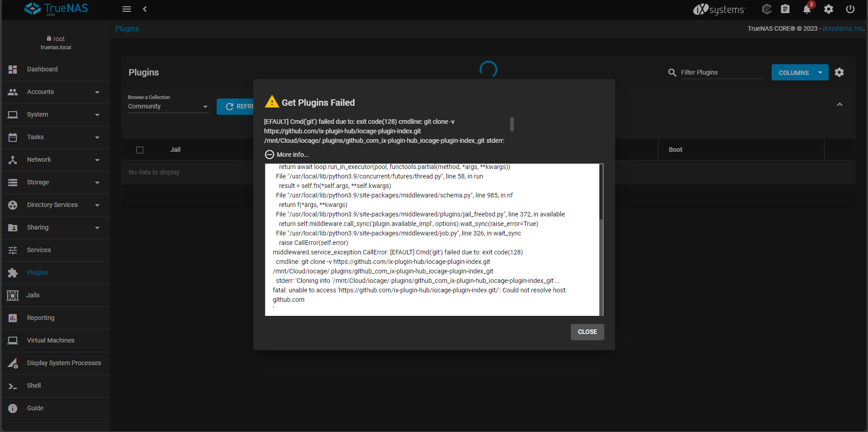
Task: Click the Accounts people icon
Action: pyautogui.click(x=13, y=92)
